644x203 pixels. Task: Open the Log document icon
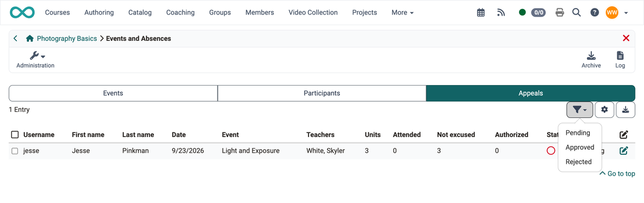620,59
